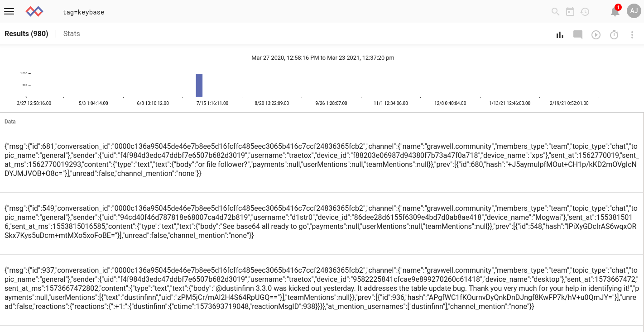Open the vertical dots more-options menu
644x332 pixels.
point(632,35)
